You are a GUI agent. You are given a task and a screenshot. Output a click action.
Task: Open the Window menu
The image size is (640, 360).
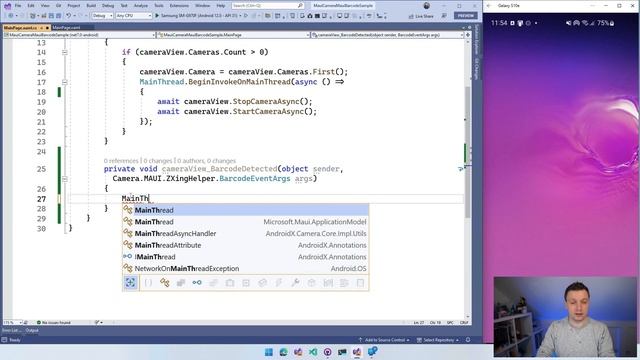pyautogui.click(x=202, y=6)
